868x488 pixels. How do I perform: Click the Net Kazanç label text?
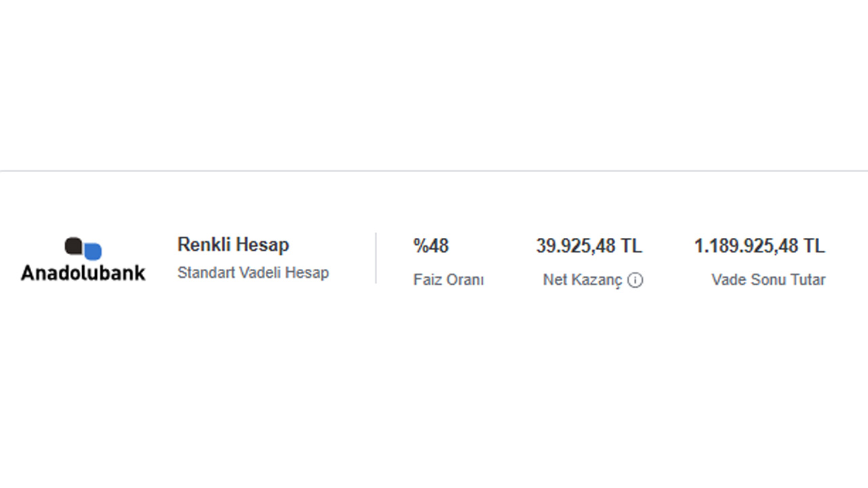[x=582, y=280]
